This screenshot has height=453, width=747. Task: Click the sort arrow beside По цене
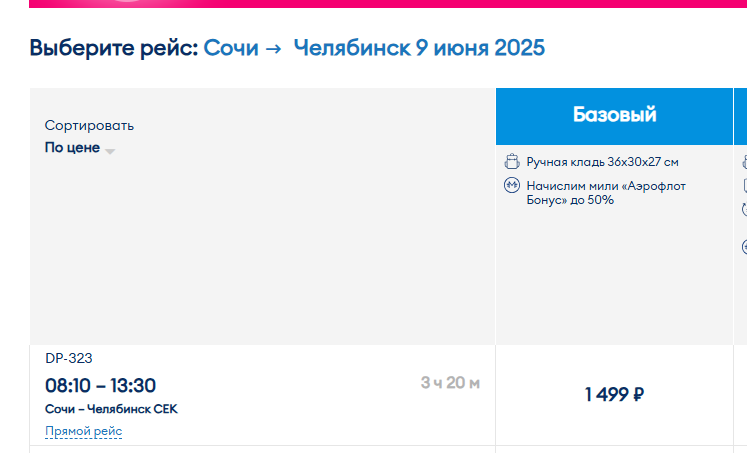[110, 151]
